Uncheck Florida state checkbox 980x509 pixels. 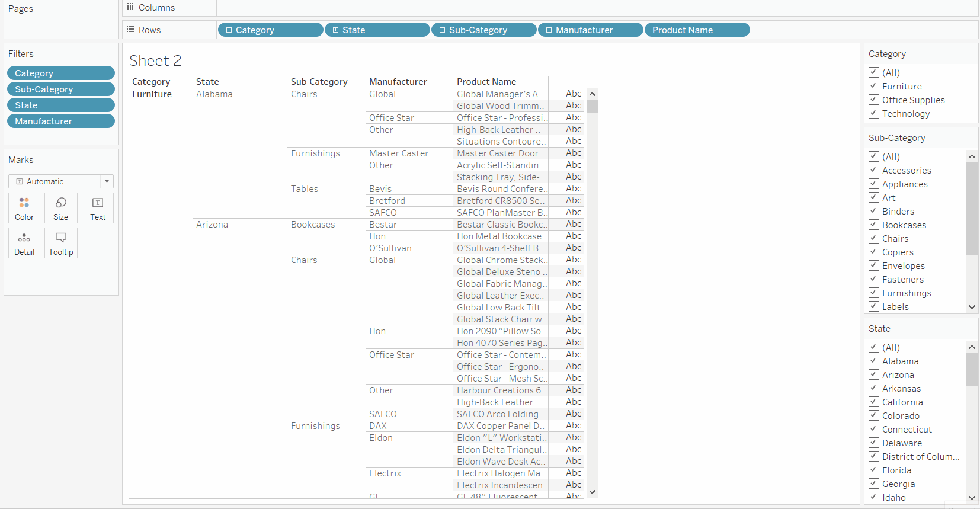pyautogui.click(x=874, y=470)
